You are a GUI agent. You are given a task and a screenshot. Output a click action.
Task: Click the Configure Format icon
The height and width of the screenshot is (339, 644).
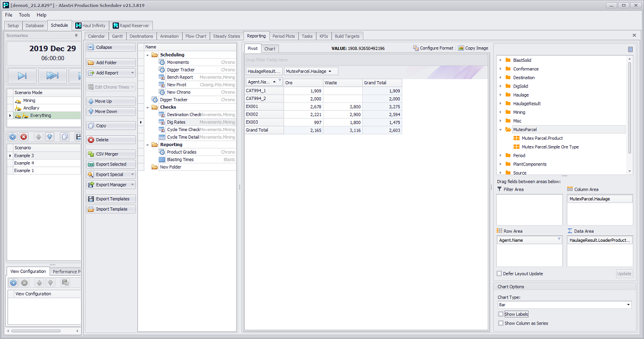pos(416,48)
